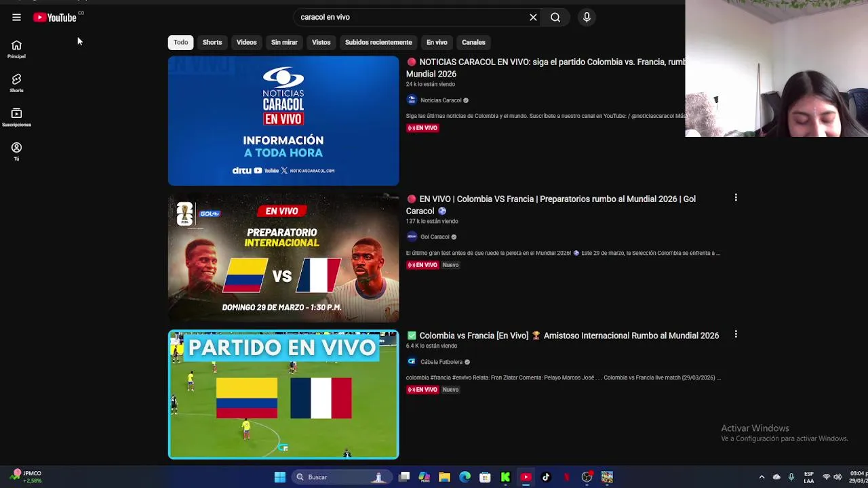Go to the YouTube logo home link
This screenshot has height=488, width=868.
click(x=55, y=18)
